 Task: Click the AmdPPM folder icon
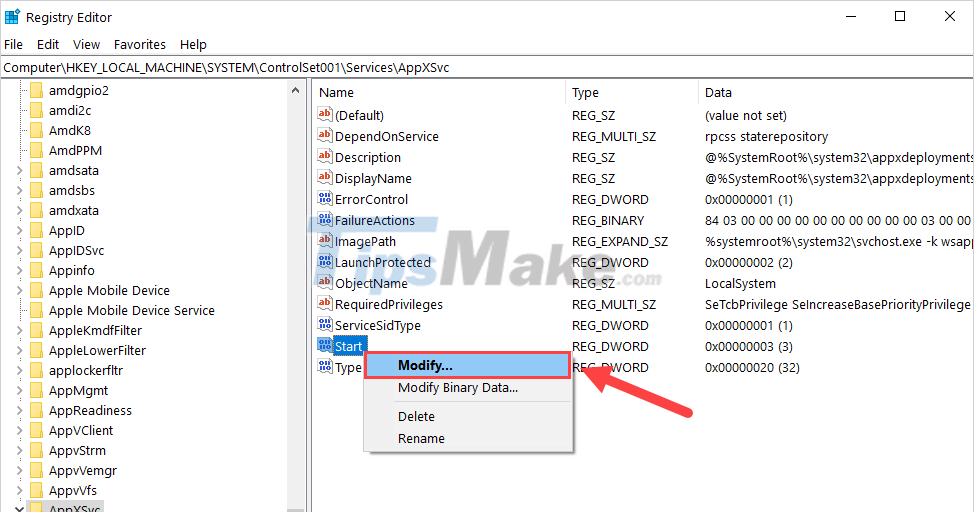[37, 150]
